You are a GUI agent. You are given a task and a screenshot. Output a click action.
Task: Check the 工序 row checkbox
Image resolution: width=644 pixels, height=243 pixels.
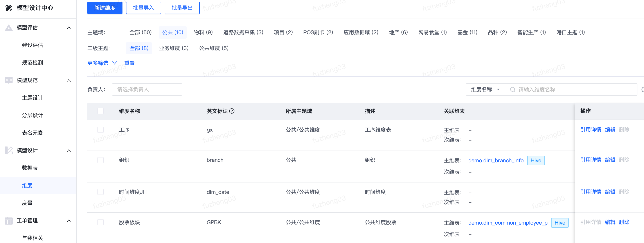click(101, 130)
